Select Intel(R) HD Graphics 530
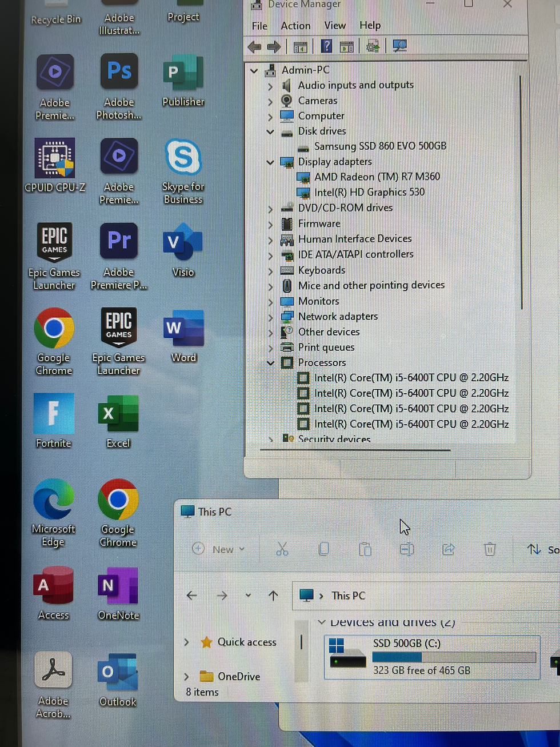560x747 pixels. tap(369, 193)
